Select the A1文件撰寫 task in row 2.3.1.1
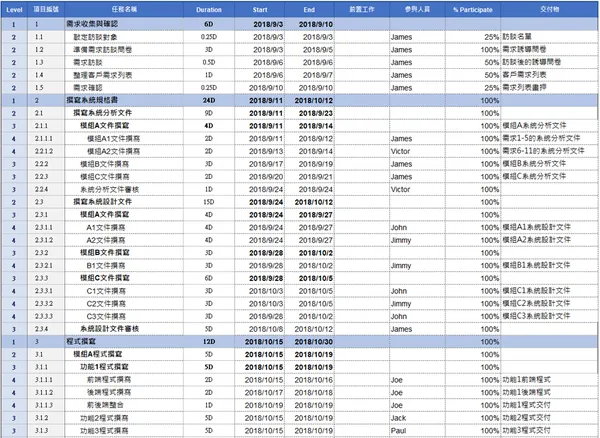600x438 pixels. click(124, 227)
